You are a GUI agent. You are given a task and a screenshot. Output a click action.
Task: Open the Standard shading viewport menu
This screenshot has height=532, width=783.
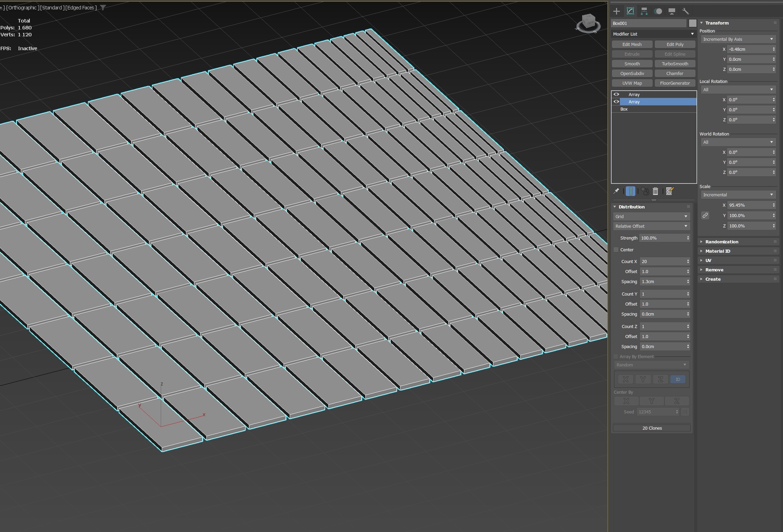click(x=52, y=8)
